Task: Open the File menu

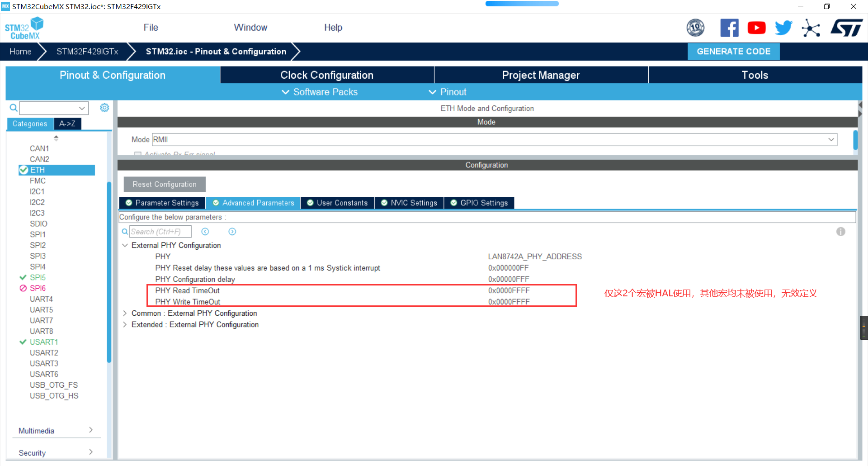Action: [x=151, y=28]
